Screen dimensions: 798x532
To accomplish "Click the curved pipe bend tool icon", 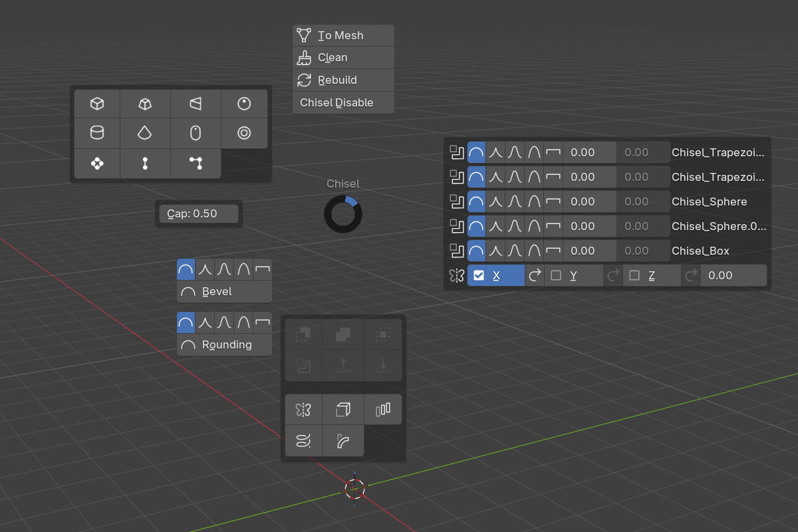I will [x=343, y=440].
